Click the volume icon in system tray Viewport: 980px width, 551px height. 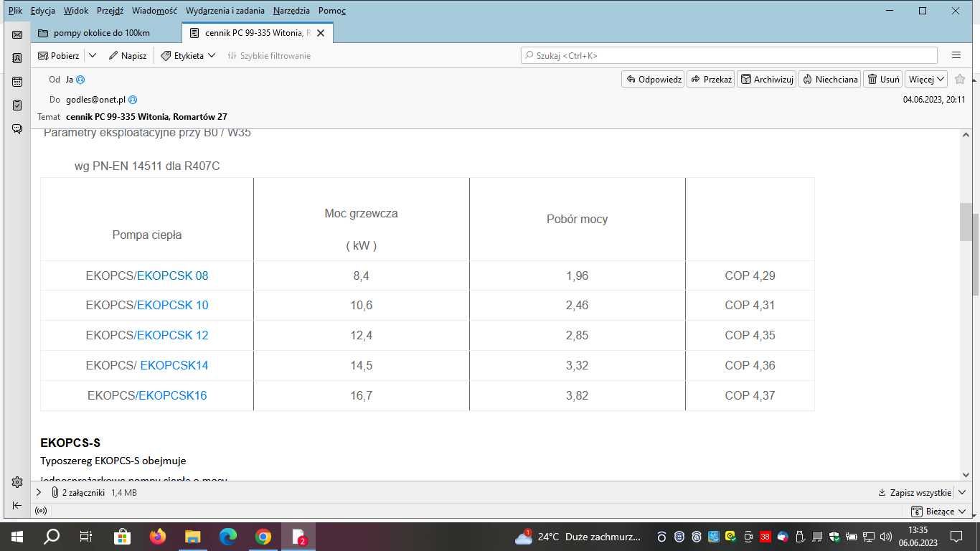click(x=886, y=537)
